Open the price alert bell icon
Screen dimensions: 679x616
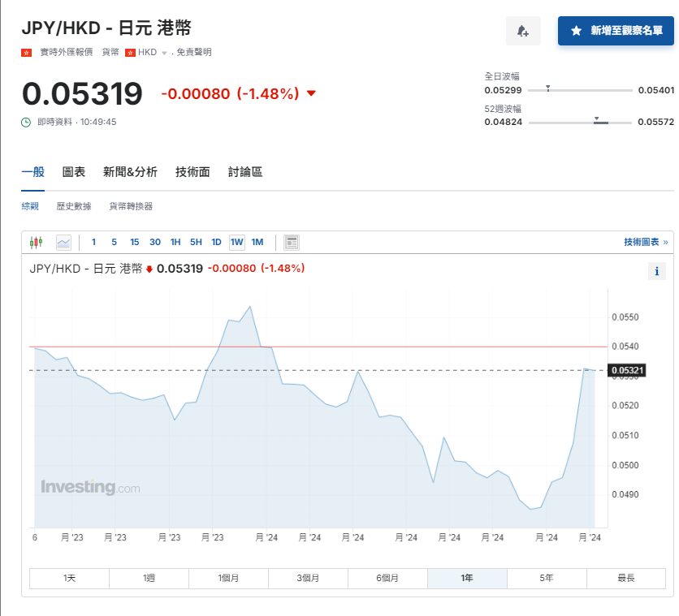click(523, 29)
